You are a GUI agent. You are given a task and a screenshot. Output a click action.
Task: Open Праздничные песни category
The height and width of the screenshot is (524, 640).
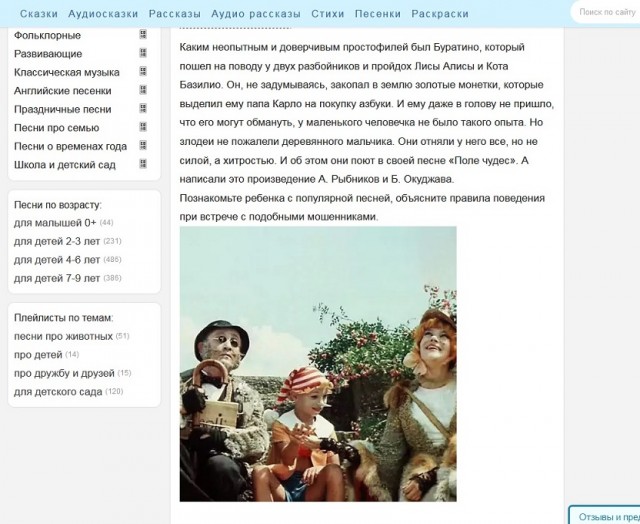click(62, 109)
